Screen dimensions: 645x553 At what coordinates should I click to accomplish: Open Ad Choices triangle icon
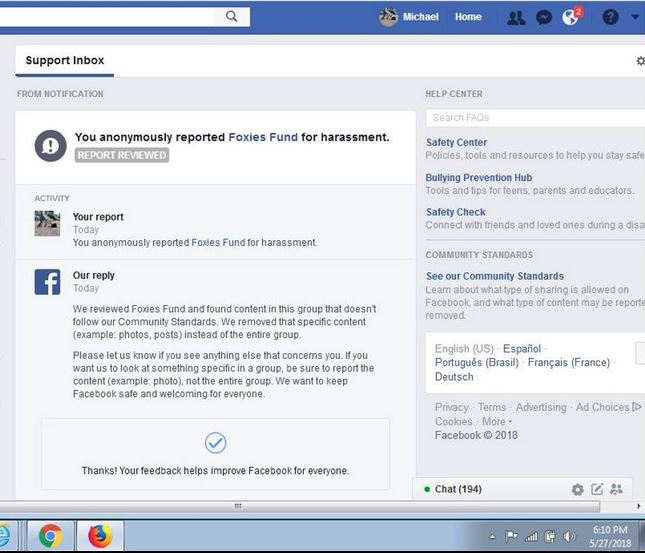pos(637,407)
